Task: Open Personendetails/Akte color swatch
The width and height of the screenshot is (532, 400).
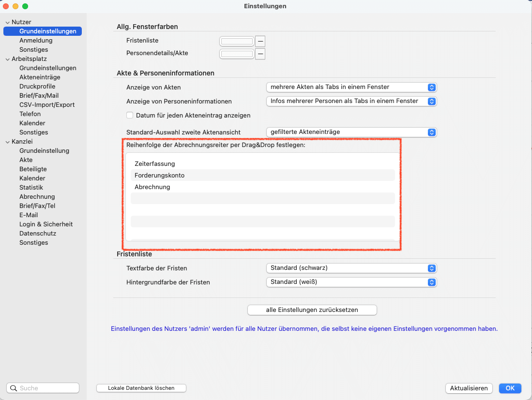Action: [237, 54]
